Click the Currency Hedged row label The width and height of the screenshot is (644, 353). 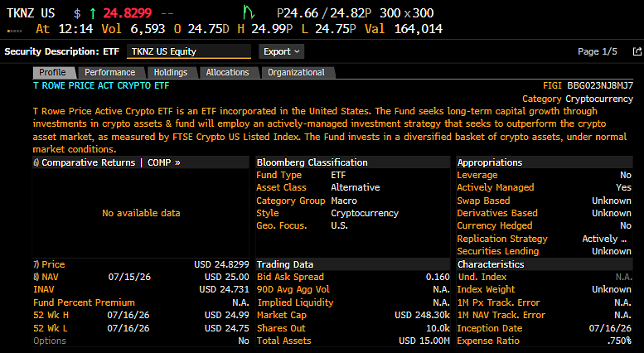(495, 225)
